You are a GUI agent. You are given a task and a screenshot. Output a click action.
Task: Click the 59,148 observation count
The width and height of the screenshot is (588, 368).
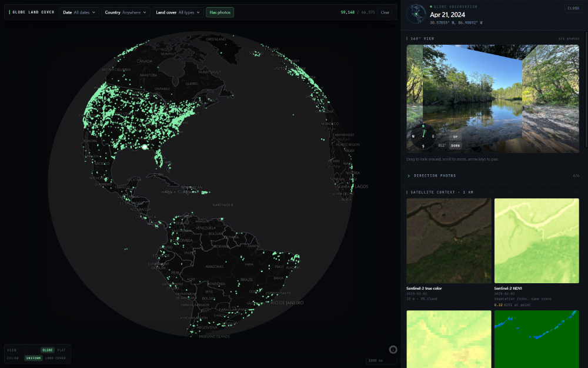(348, 12)
